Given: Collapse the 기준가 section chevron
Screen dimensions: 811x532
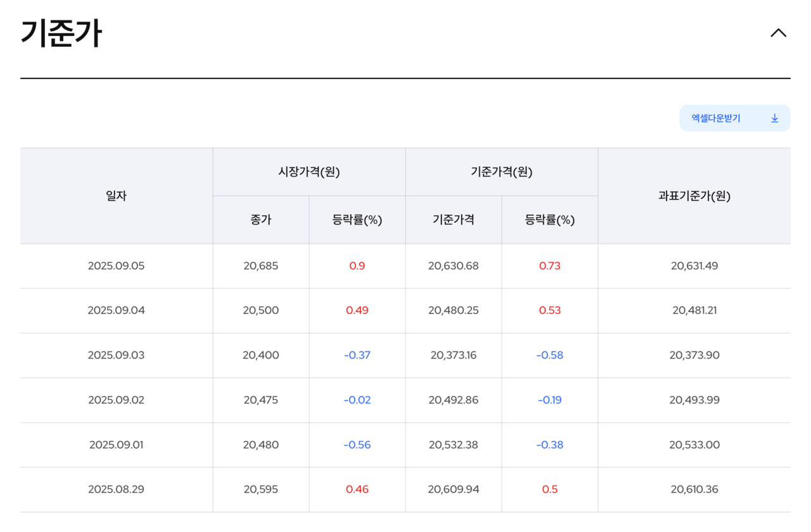Looking at the screenshot, I should [778, 33].
